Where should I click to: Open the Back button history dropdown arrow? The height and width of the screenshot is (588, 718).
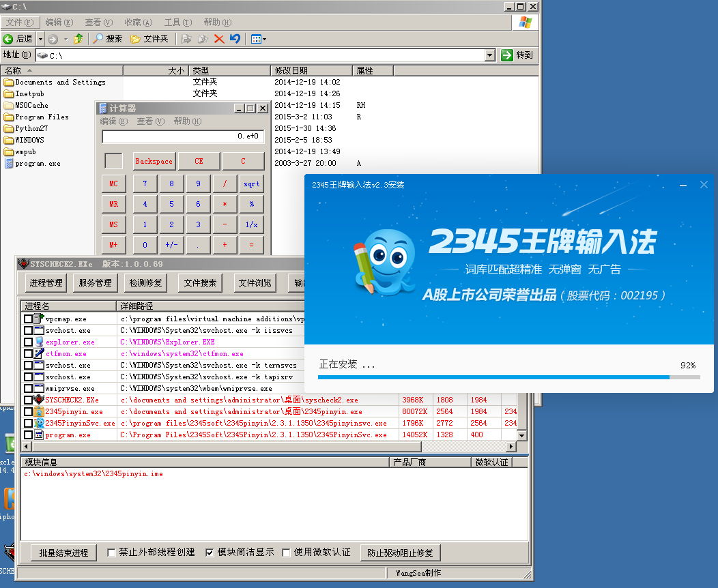pos(40,40)
